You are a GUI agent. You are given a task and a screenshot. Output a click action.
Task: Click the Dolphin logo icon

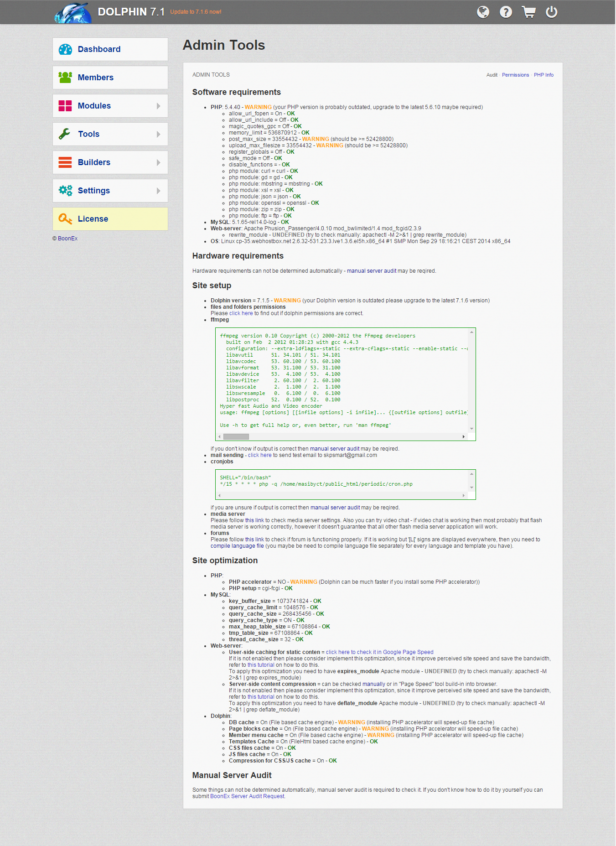click(72, 13)
